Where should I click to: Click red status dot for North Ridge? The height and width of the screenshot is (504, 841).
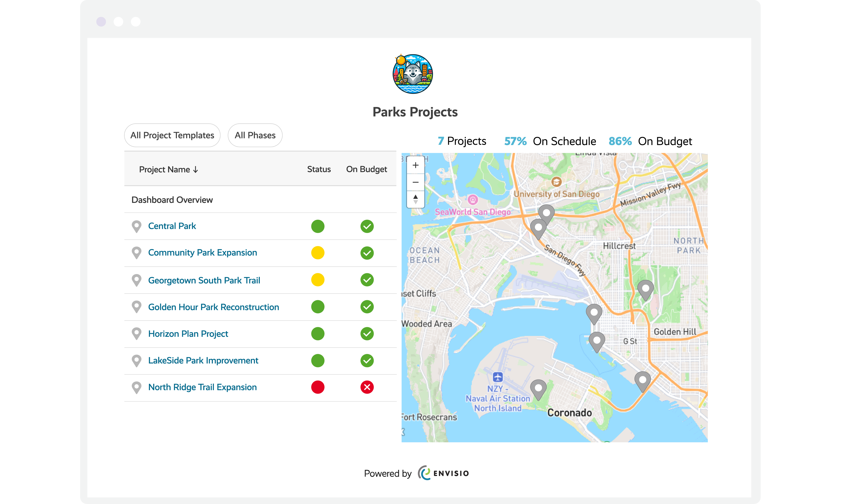(x=318, y=387)
